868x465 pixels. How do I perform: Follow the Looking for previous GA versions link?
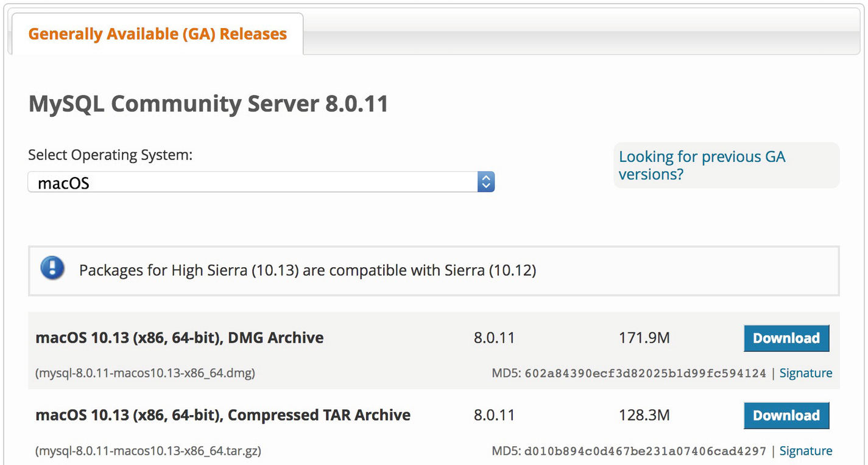[x=702, y=166]
